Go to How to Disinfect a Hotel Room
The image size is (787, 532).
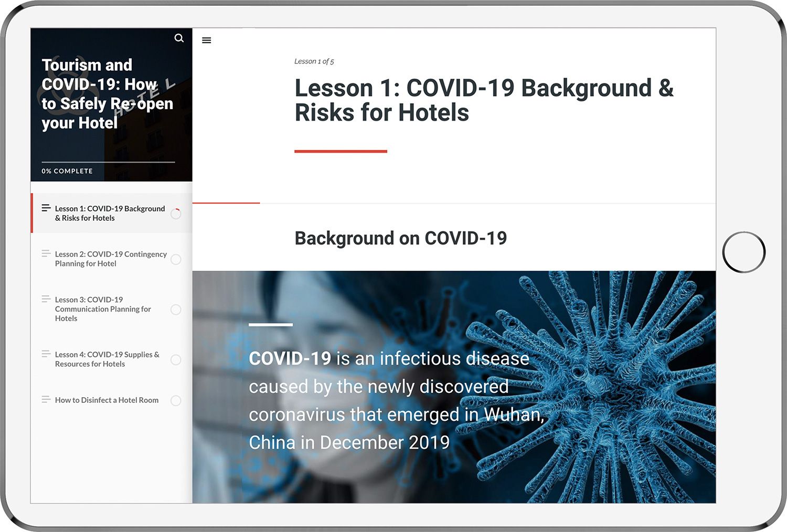(x=107, y=400)
